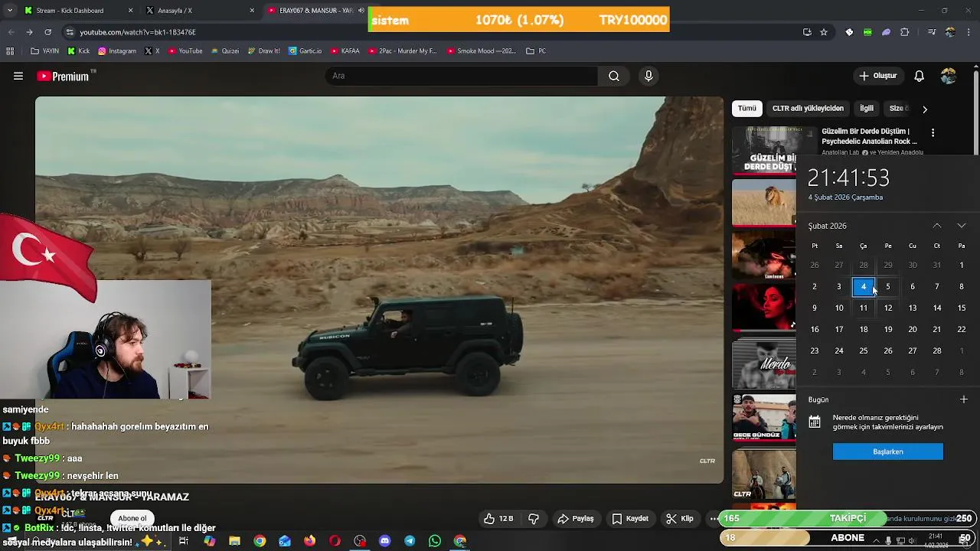980x551 pixels.
Task: Go back in Chrome navigation
Action: pyautogui.click(x=11, y=32)
